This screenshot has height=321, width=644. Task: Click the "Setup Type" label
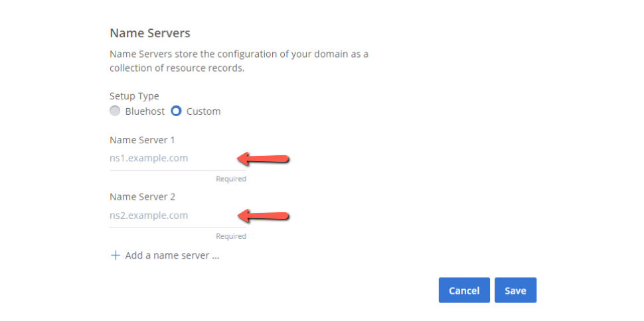[x=134, y=96]
